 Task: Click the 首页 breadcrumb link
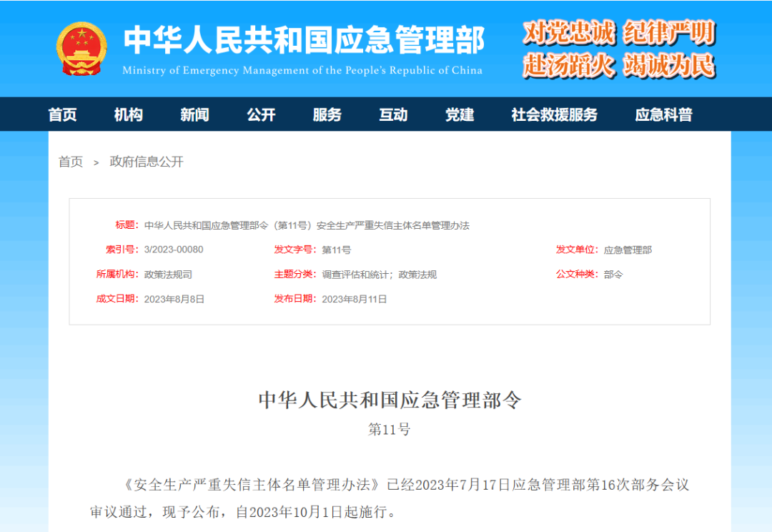[x=71, y=162]
